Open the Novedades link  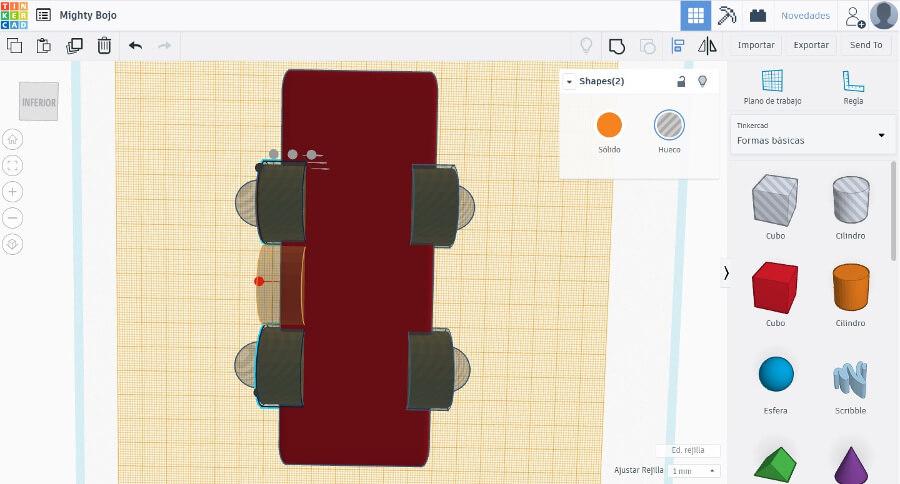(x=805, y=16)
